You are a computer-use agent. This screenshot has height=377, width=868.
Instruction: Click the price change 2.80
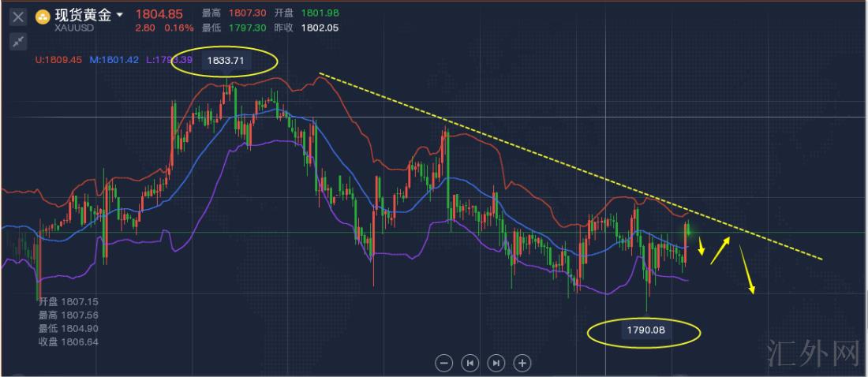(x=146, y=28)
